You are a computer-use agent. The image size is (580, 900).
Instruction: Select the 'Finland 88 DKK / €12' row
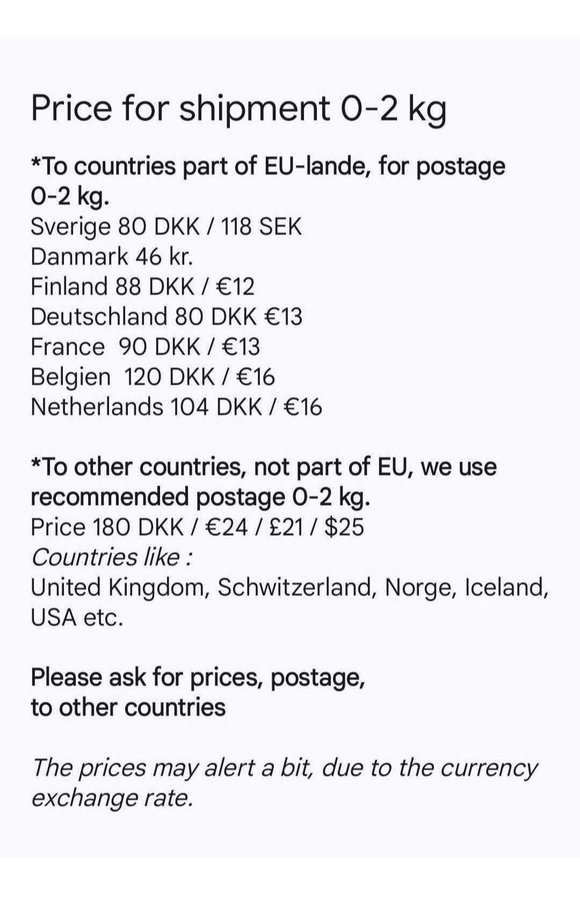coord(142,286)
